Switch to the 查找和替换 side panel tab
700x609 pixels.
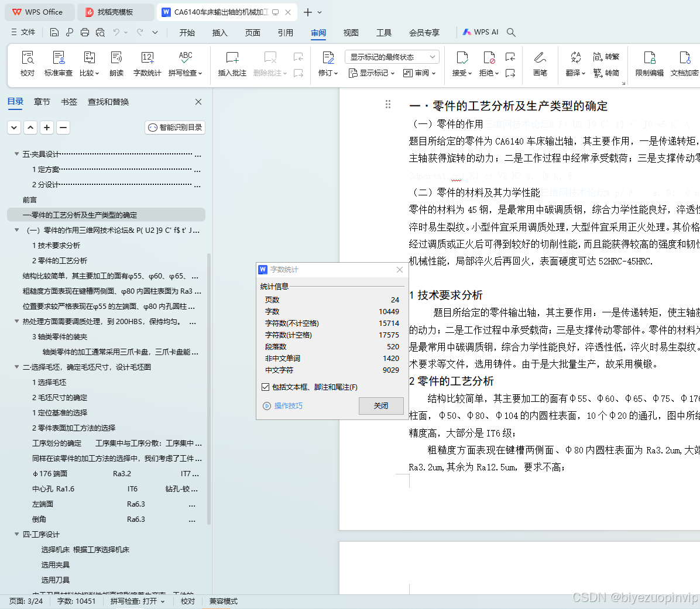pos(108,102)
